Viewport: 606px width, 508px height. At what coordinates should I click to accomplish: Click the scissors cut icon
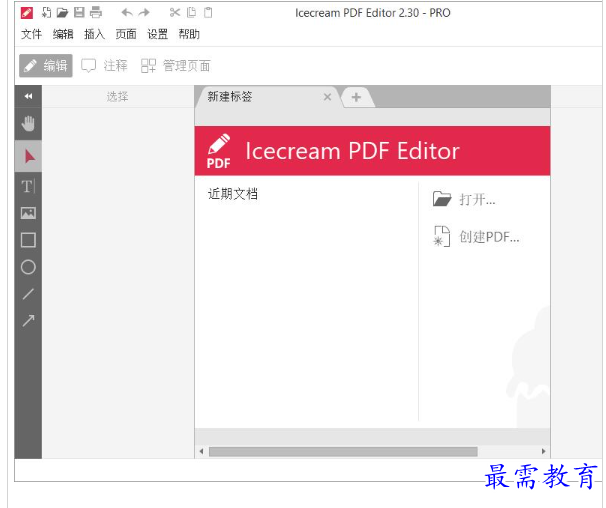tap(175, 13)
